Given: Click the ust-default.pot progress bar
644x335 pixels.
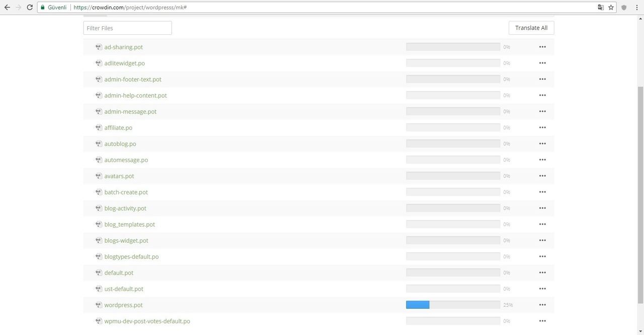Looking at the screenshot, I should (453, 289).
